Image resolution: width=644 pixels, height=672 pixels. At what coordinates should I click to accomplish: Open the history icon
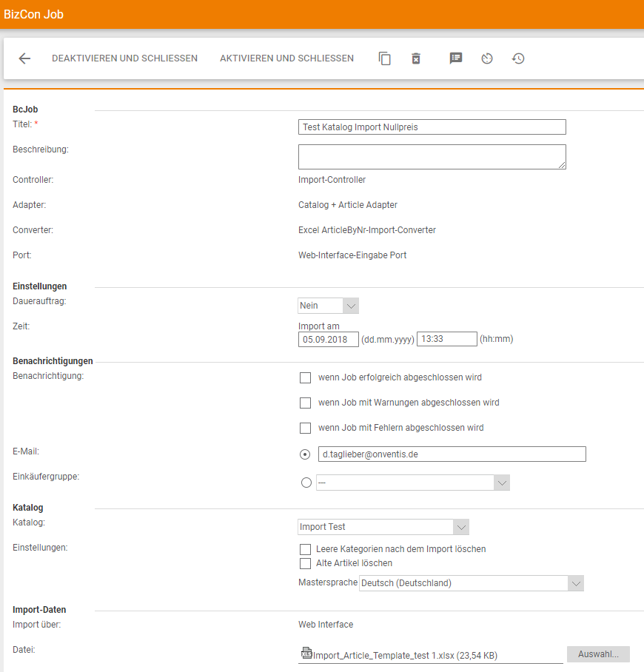(x=518, y=58)
